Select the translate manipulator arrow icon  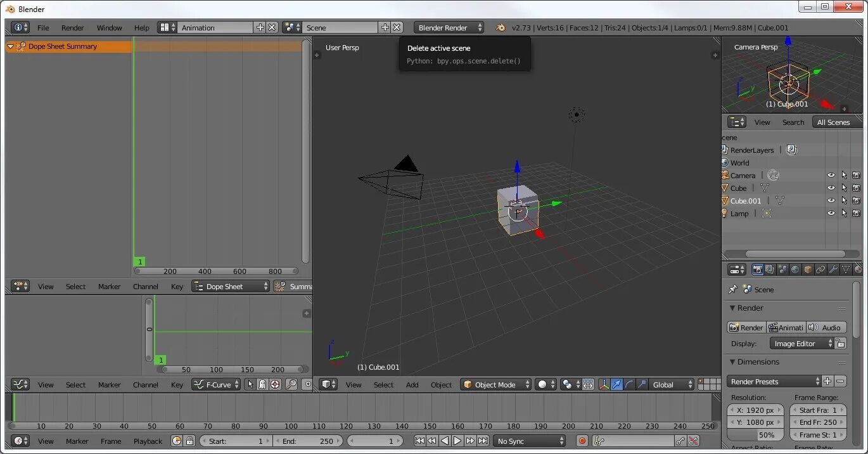pos(616,384)
